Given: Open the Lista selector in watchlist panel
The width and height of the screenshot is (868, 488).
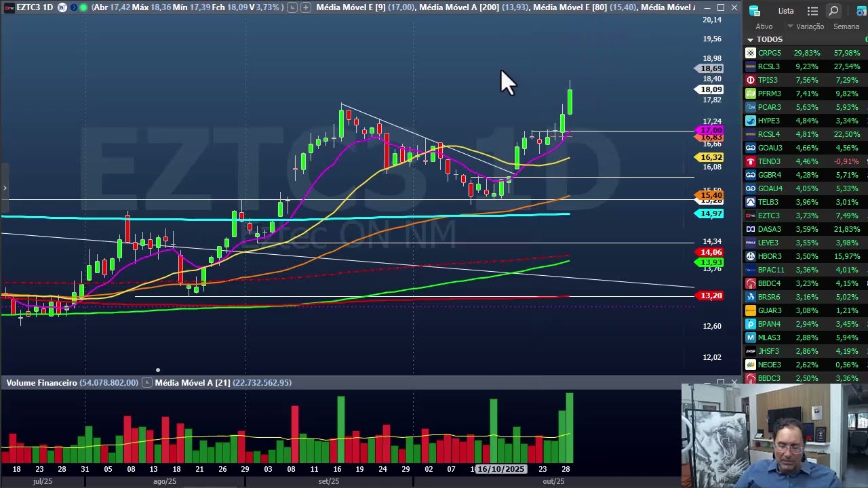Looking at the screenshot, I should [786, 11].
